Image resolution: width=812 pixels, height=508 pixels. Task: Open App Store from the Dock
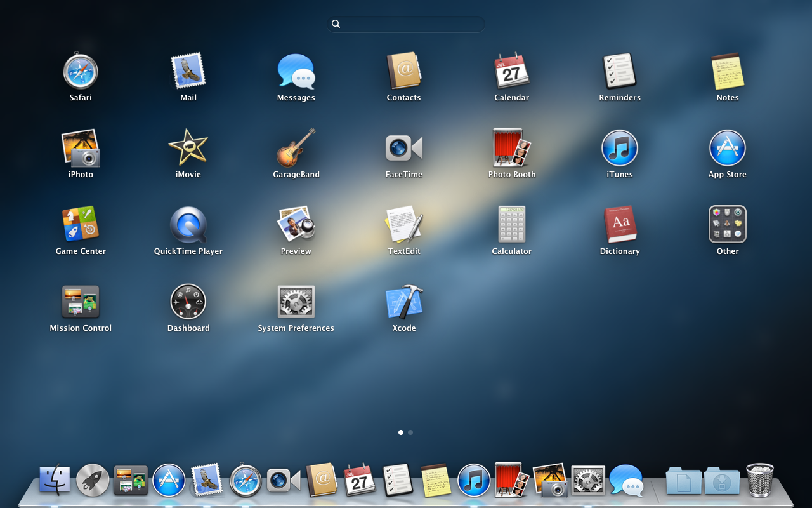pos(169,480)
